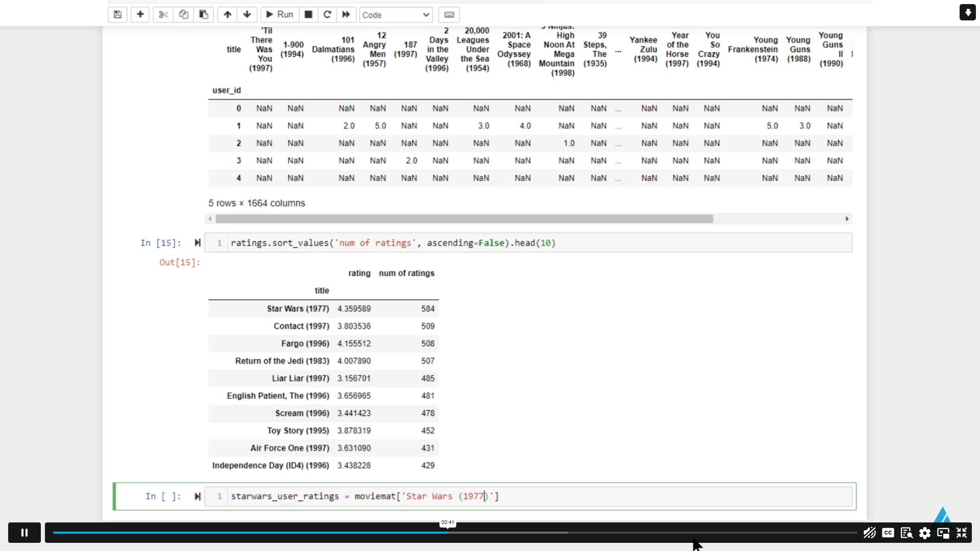Image resolution: width=980 pixels, height=551 pixels.
Task: Open the video transcript search
Action: (906, 533)
